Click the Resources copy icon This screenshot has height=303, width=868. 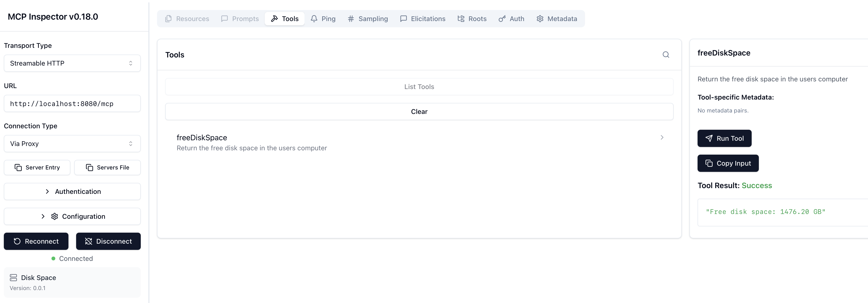click(169, 19)
